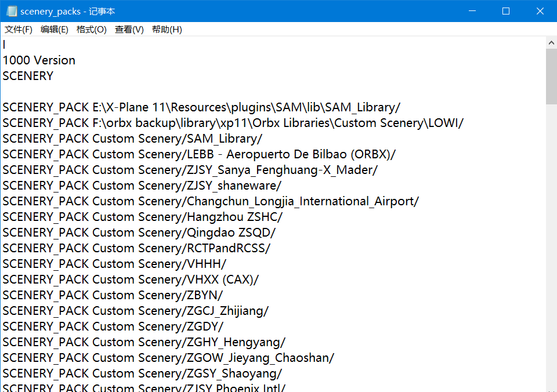Click the ZGCJ_Zhijiang line
This screenshot has height=392, width=557.
(136, 310)
